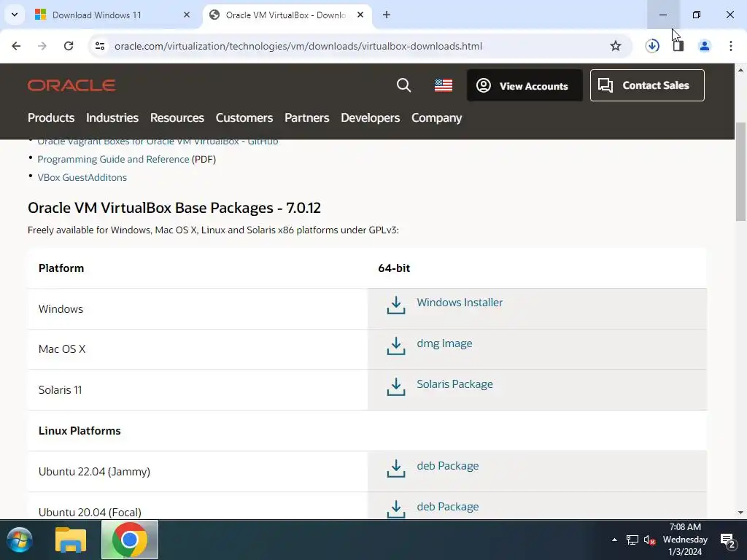Open the Resources menu

tap(177, 117)
